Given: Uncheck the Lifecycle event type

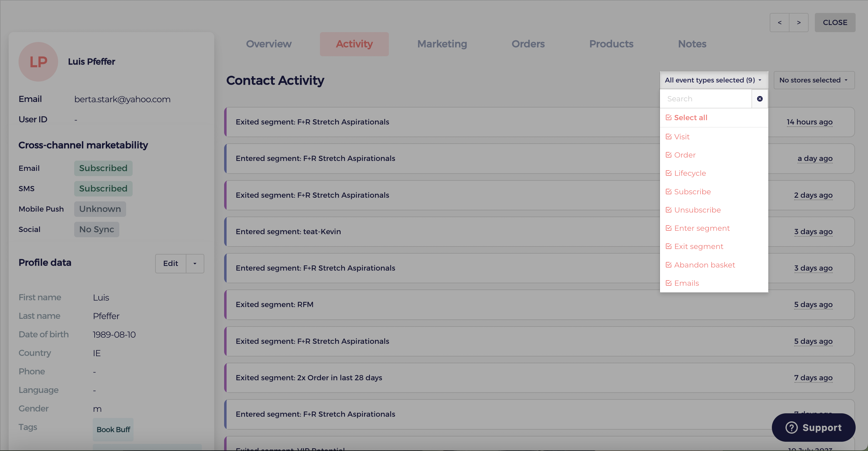Looking at the screenshot, I should [669, 173].
